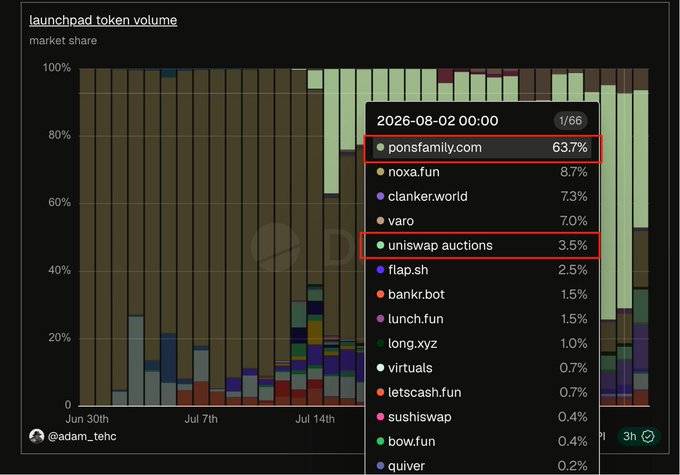Click the last bar at chart's right edge
The width and height of the screenshot is (680, 475).
point(641,237)
